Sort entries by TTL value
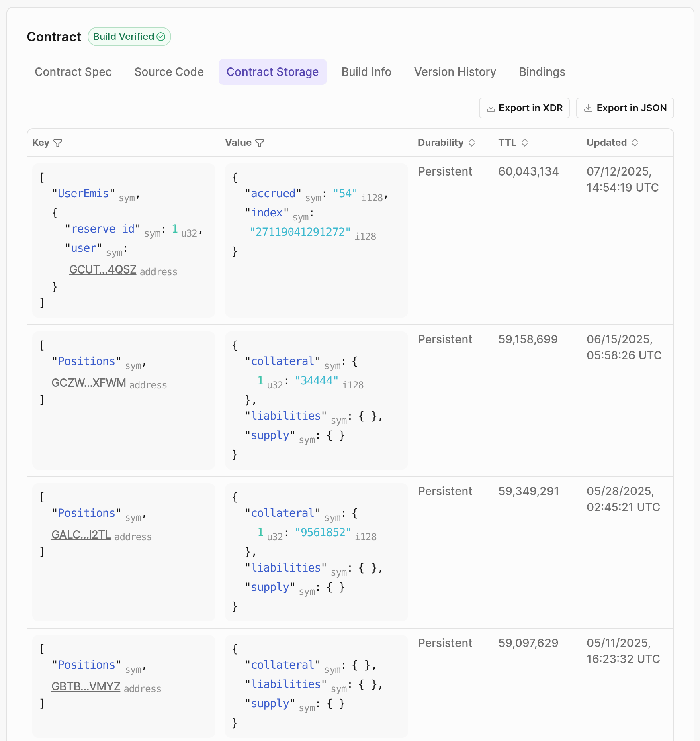 (x=524, y=142)
